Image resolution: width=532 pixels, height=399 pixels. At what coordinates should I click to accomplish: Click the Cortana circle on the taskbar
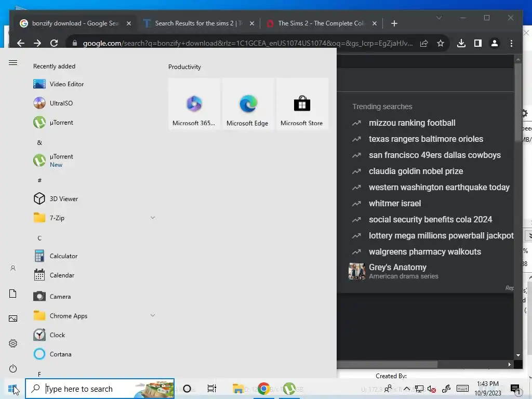187,389
